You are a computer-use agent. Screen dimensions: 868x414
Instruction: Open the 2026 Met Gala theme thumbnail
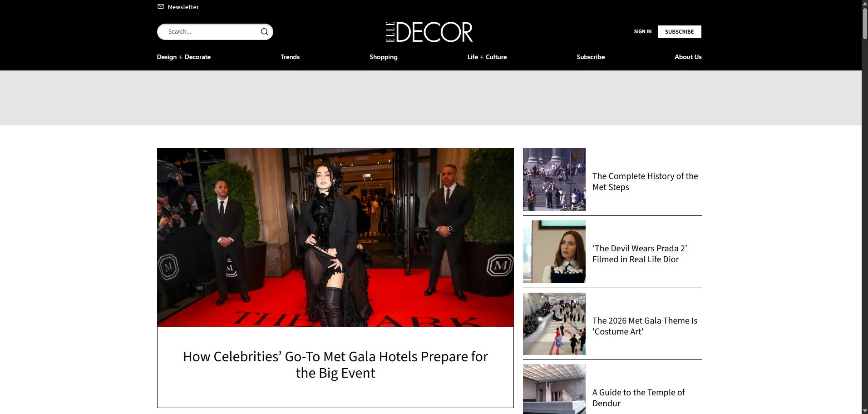tap(554, 324)
